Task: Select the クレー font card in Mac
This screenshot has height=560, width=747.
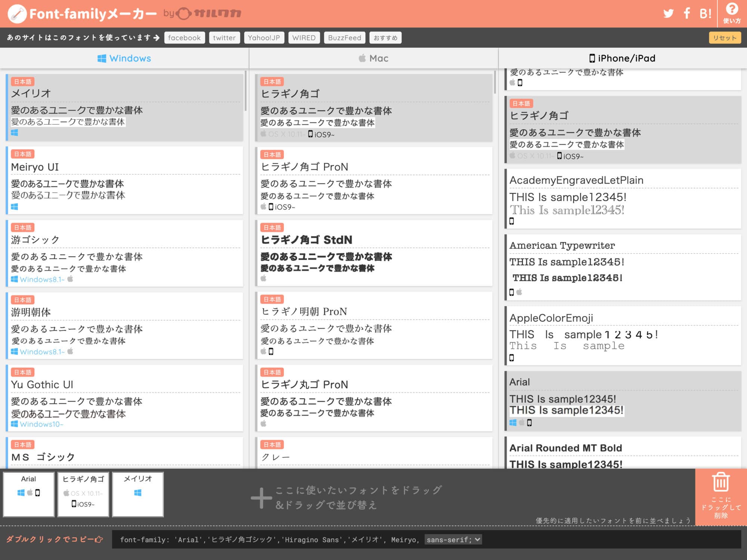Action: pos(374,453)
